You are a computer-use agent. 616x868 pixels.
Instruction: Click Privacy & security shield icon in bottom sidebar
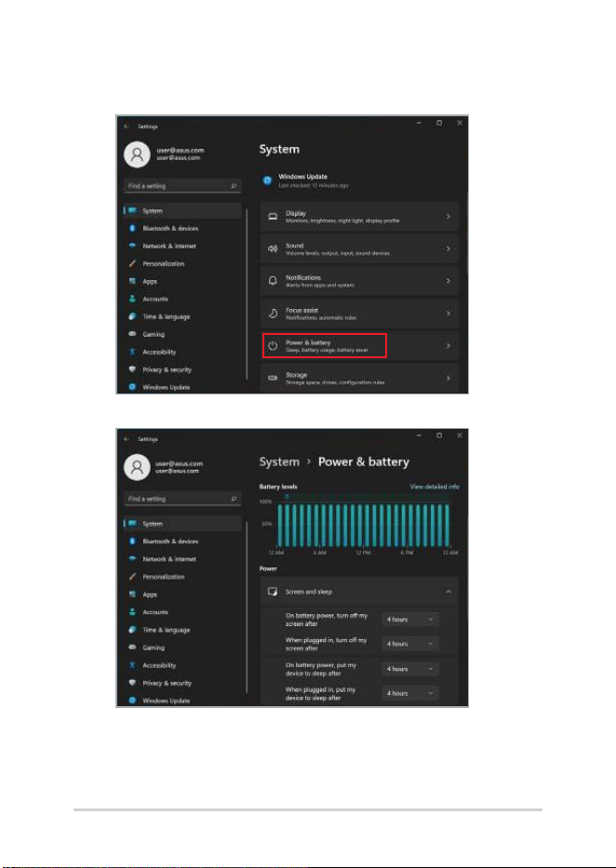pyautogui.click(x=132, y=683)
